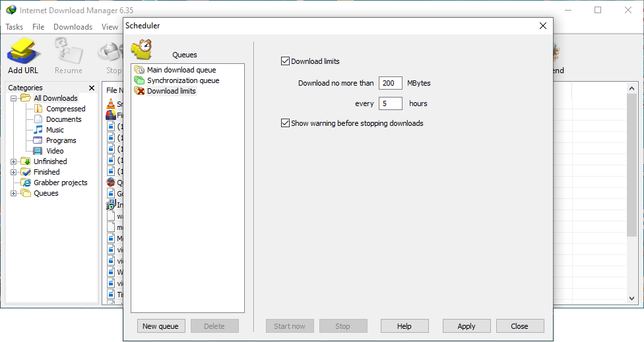Click the New queue button
The width and height of the screenshot is (644, 342).
(160, 326)
